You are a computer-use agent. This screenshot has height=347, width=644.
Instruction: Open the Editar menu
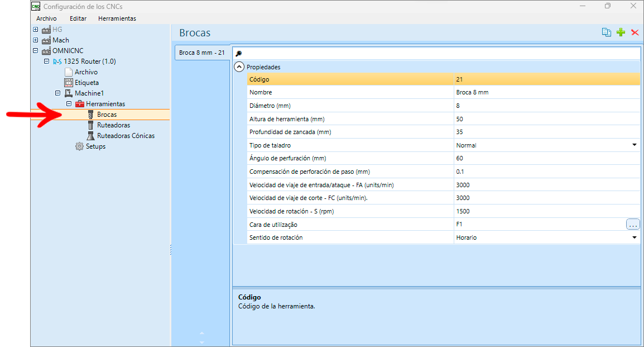78,18
